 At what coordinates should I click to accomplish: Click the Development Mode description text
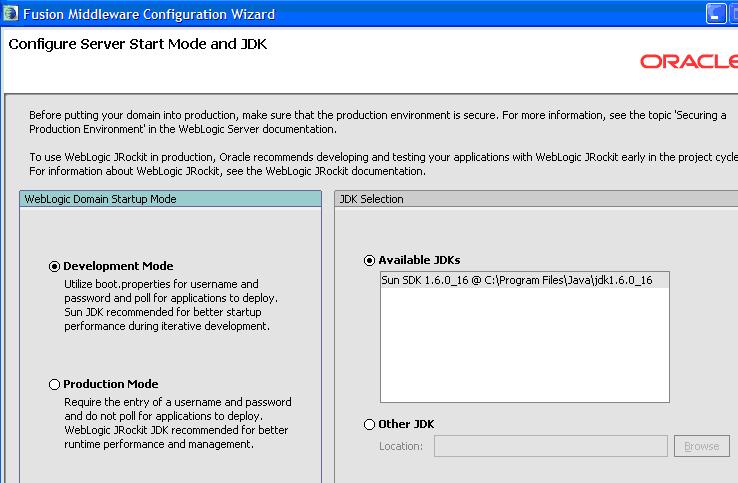(x=171, y=305)
